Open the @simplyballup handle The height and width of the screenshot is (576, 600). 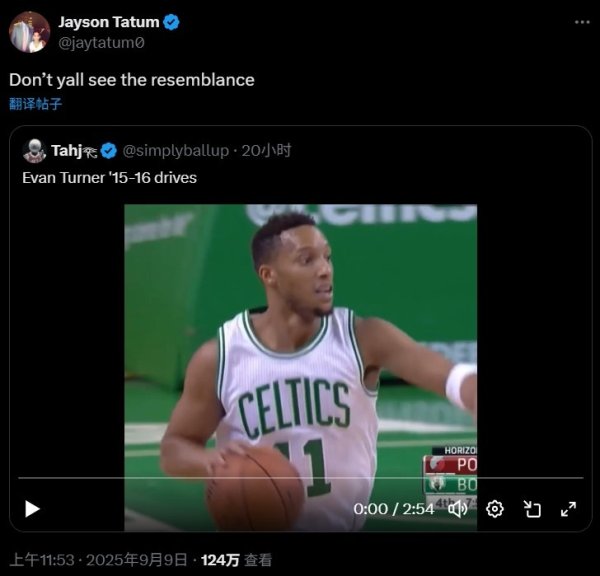[175, 151]
